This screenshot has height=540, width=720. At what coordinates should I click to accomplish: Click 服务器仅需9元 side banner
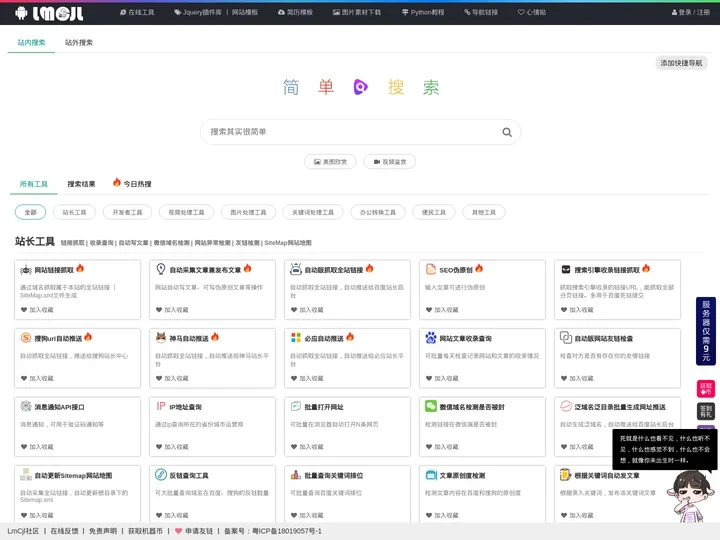pyautogui.click(x=706, y=331)
